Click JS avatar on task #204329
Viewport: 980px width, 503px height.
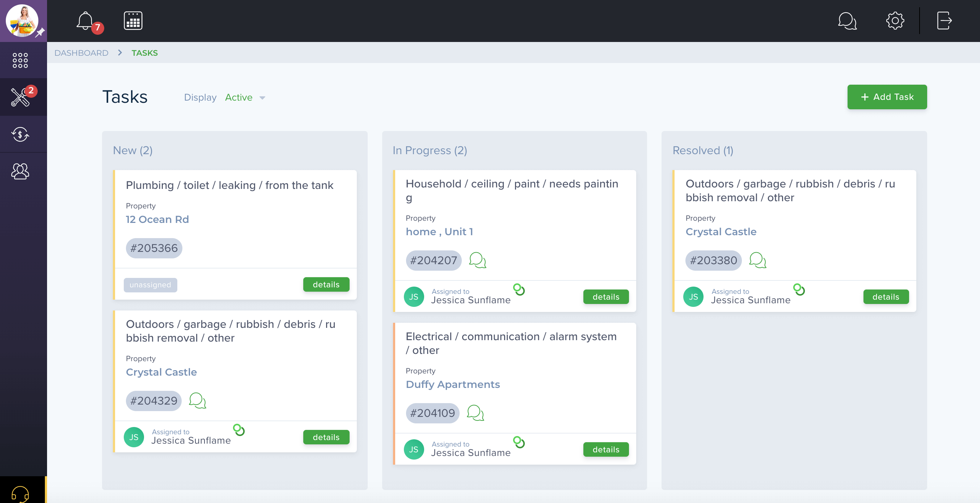[134, 437]
